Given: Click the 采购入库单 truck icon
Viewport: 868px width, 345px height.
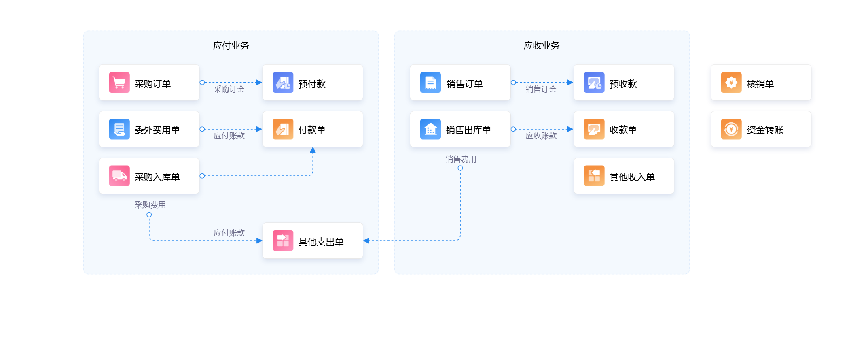Looking at the screenshot, I should [x=119, y=176].
